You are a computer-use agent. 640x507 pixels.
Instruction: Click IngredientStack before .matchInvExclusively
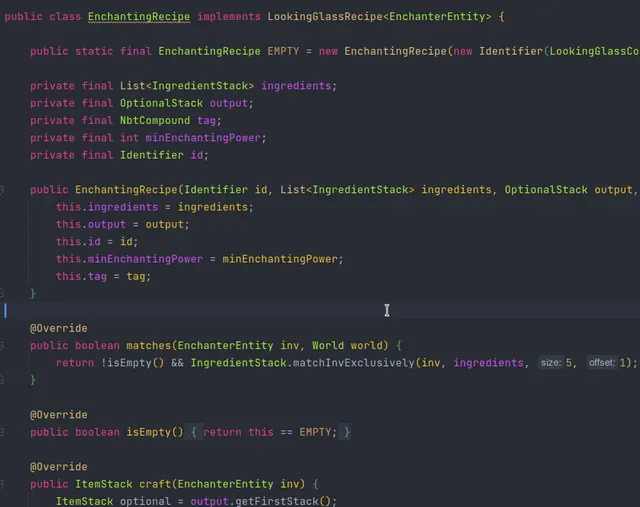click(x=238, y=363)
